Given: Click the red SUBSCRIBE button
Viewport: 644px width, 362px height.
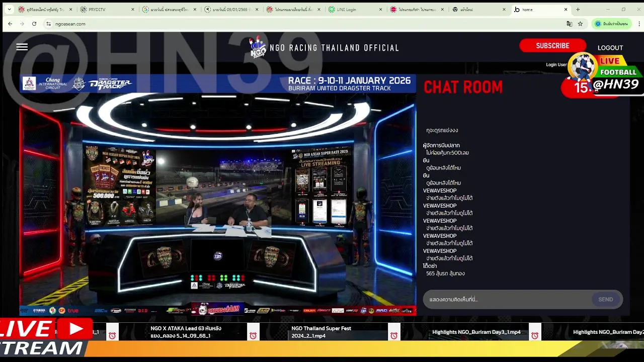Looking at the screenshot, I should coord(552,46).
